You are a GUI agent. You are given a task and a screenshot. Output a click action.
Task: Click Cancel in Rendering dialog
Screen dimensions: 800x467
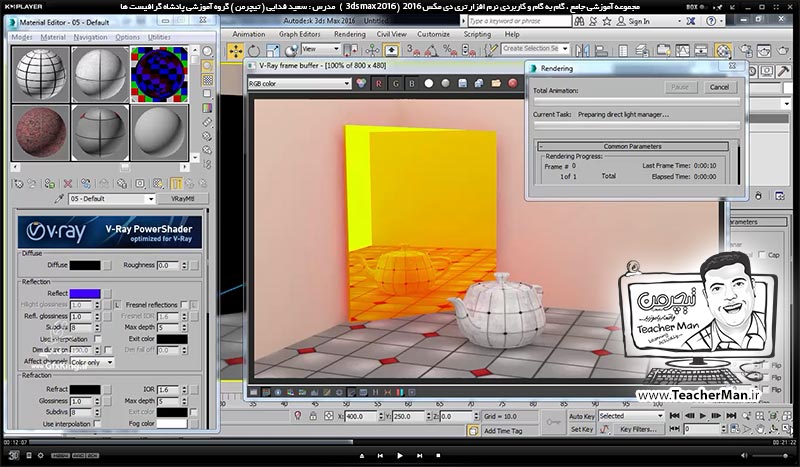pos(719,87)
